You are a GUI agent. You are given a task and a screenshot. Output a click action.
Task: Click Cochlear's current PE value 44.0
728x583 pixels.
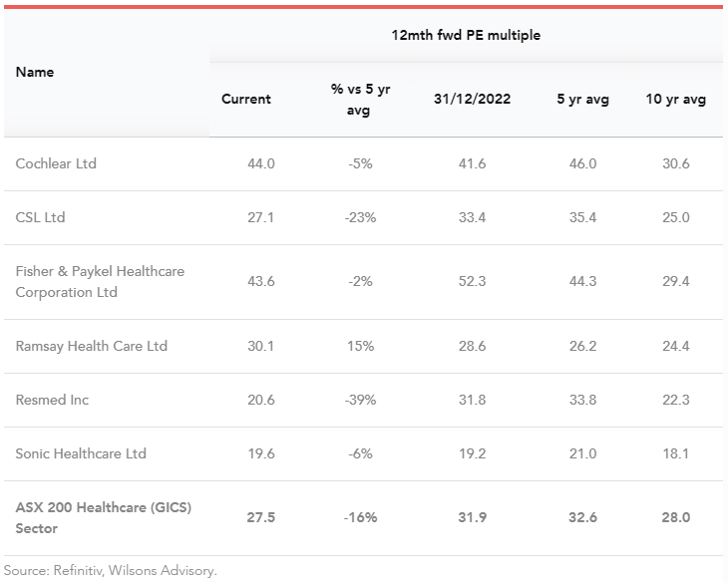(x=261, y=163)
